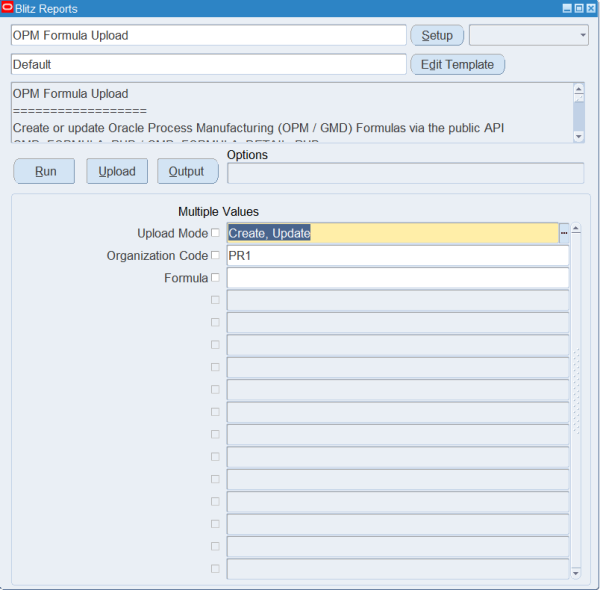Click parameters scrollbar down arrow

pyautogui.click(x=576, y=573)
